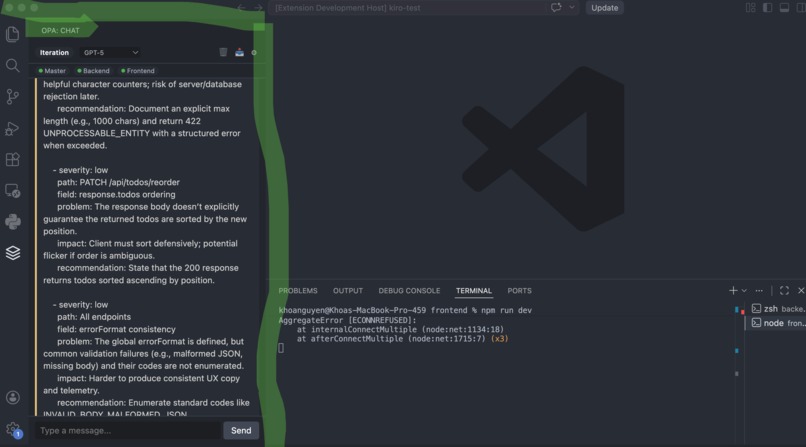The height and width of the screenshot is (447, 806).
Task: Click the Update button in title bar
Action: click(x=604, y=8)
